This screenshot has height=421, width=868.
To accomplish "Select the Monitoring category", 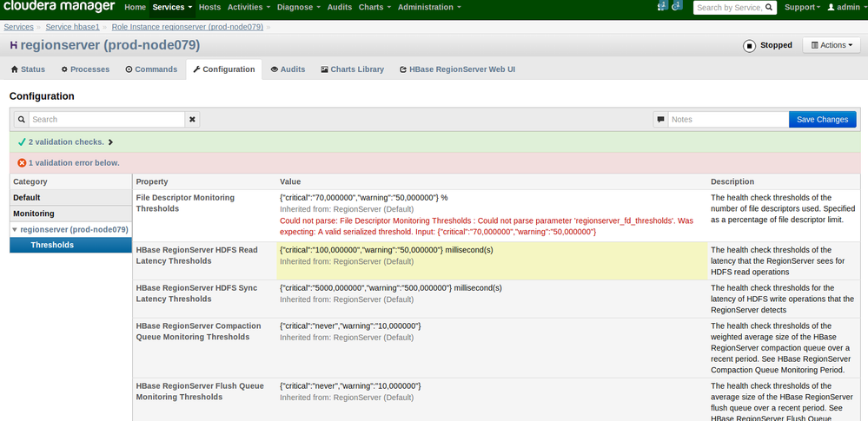I will pos(33,214).
